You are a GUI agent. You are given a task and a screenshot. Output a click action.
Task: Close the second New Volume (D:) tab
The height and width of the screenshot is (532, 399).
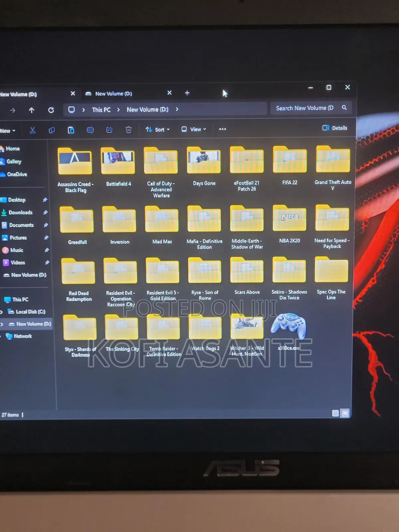point(170,93)
